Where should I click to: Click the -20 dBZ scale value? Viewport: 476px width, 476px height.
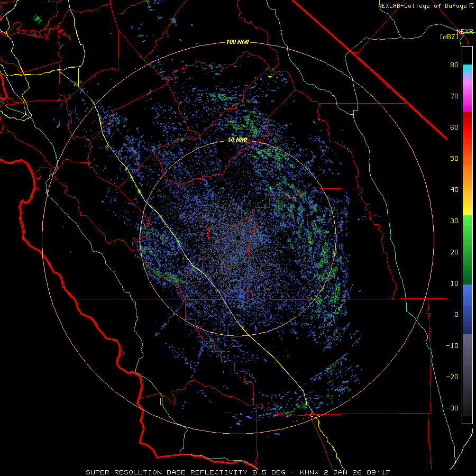[x=452, y=377]
